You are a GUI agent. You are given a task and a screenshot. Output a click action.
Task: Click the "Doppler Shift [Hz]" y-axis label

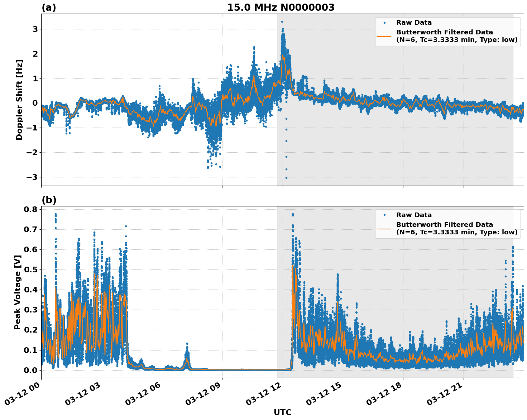(x=19, y=100)
